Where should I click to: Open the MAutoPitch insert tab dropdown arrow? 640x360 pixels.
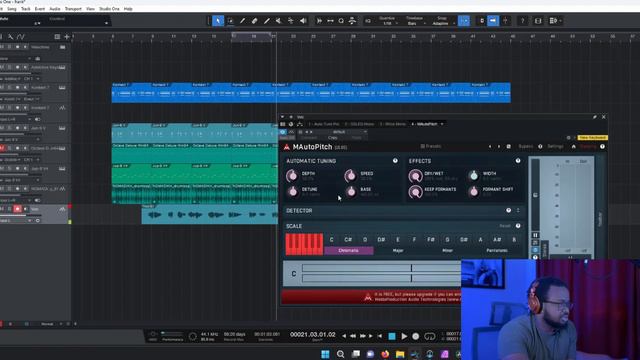442,124
